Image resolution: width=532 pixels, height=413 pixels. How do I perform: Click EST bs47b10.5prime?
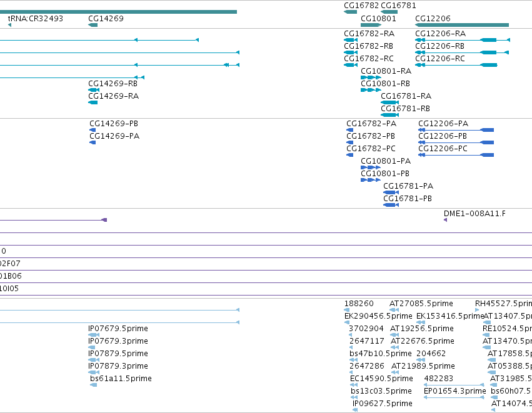(x=381, y=354)
